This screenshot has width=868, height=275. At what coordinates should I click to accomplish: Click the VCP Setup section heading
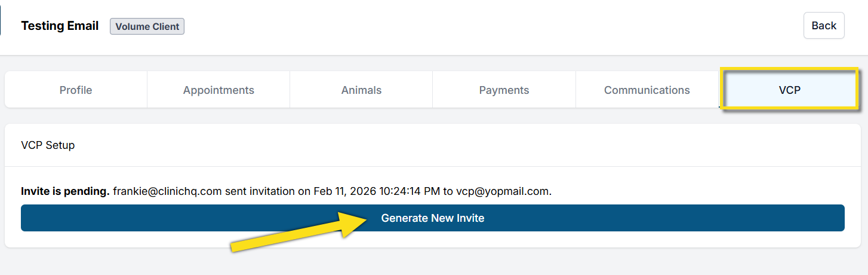point(48,145)
